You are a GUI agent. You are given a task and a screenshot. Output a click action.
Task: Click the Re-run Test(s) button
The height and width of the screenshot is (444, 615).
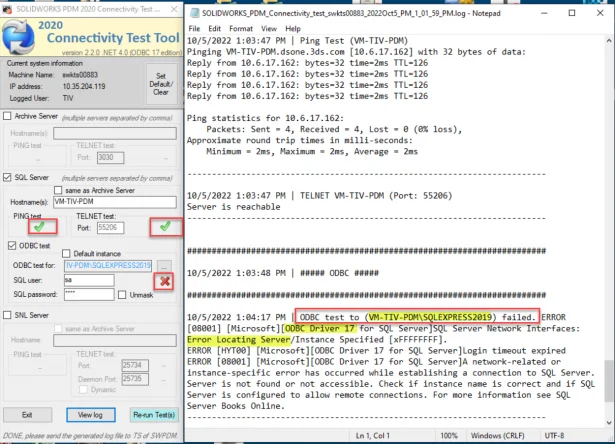pyautogui.click(x=152, y=414)
